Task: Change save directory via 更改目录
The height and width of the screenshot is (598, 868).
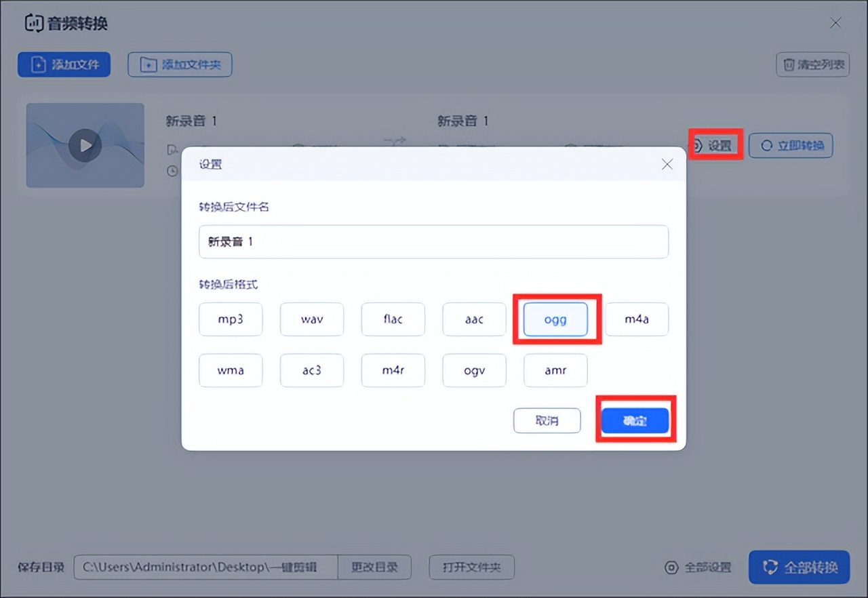Action: coord(375,567)
